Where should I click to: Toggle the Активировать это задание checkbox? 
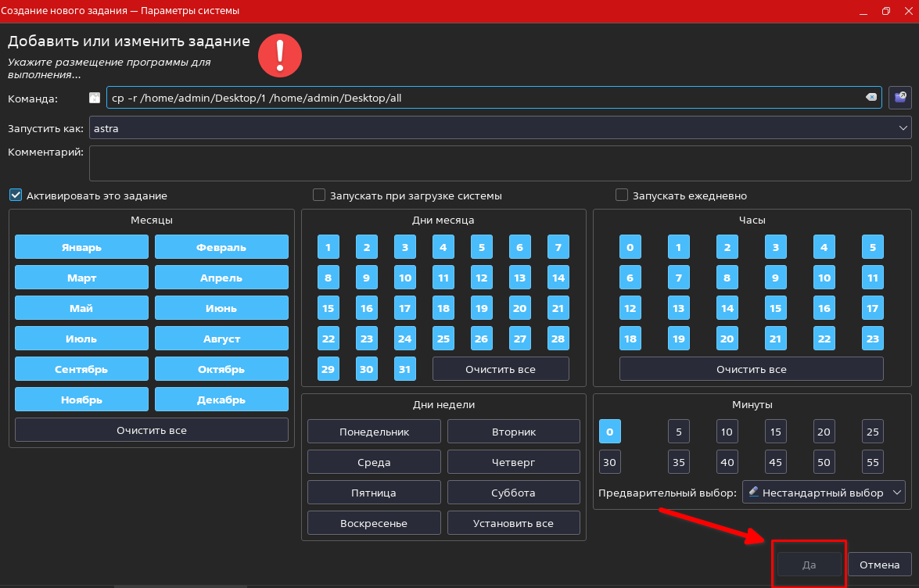click(16, 195)
